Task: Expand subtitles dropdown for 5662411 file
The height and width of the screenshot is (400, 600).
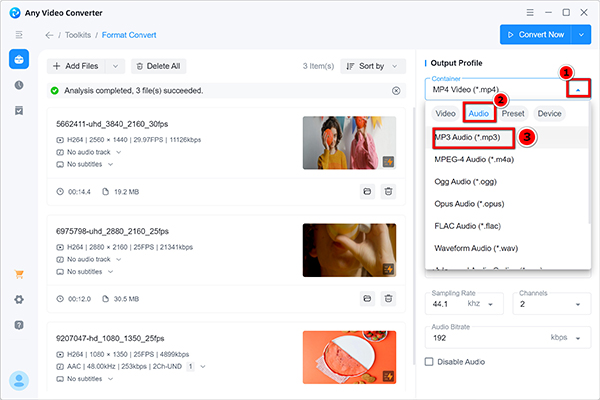Action: point(111,164)
